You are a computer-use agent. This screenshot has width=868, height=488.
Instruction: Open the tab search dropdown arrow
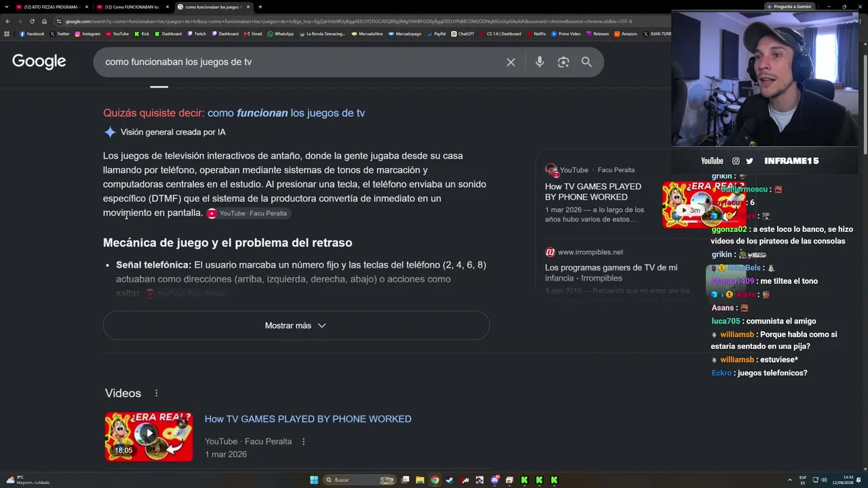pos(6,7)
